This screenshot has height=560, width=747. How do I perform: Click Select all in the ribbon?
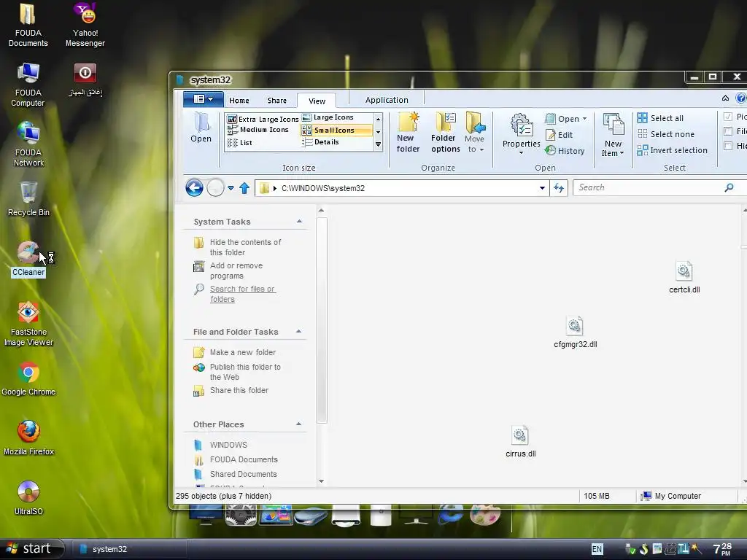click(x=660, y=118)
